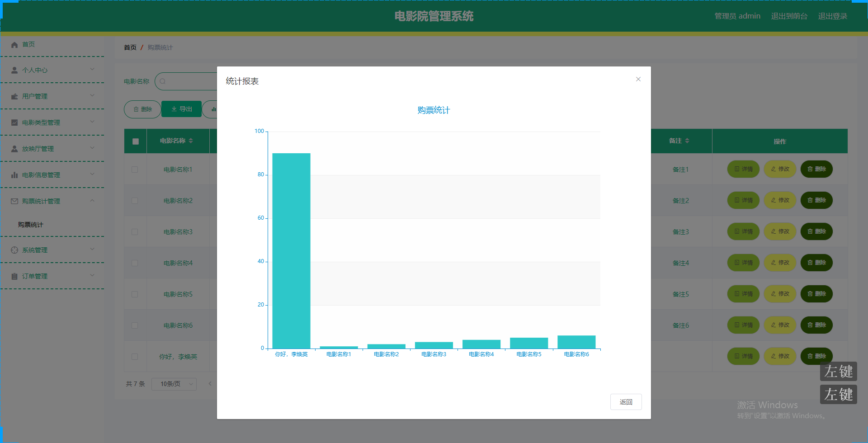The height and width of the screenshot is (443, 868).
Task: Click the 退出登录 header link
Action: pyautogui.click(x=833, y=16)
